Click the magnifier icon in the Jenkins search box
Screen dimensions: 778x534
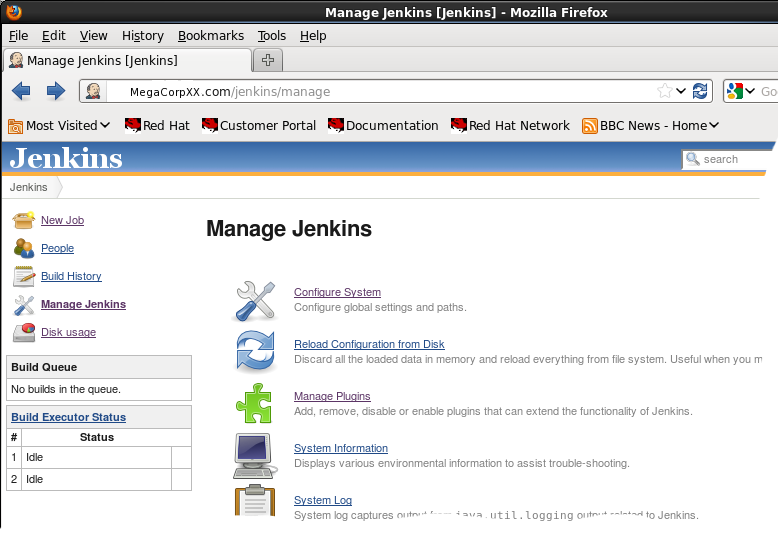tap(693, 159)
